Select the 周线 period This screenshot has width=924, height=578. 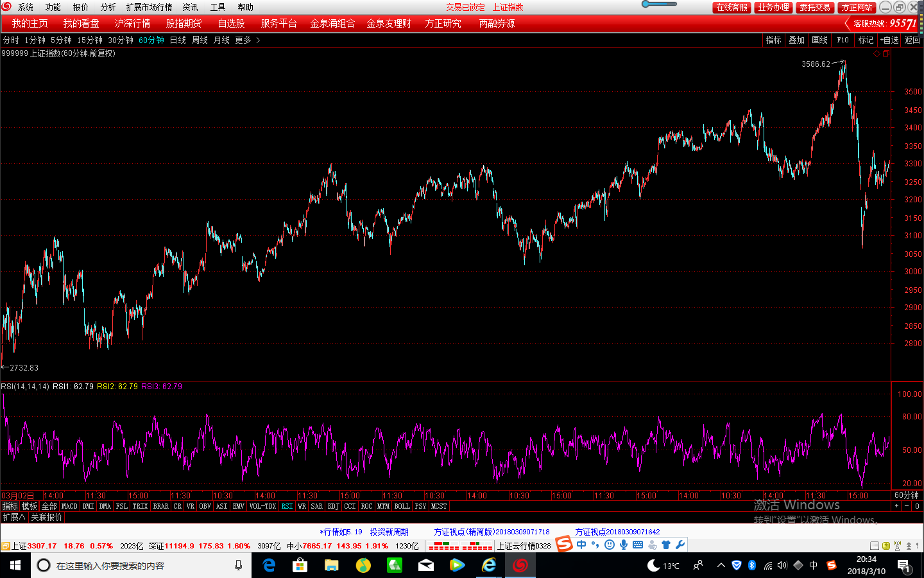pos(200,40)
